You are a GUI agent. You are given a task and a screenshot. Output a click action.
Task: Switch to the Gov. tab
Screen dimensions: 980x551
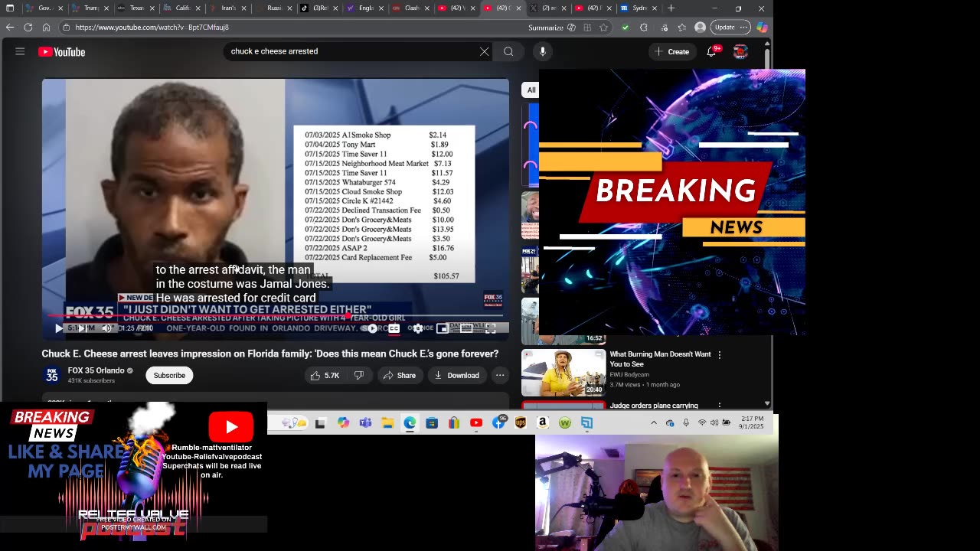[x=44, y=8]
